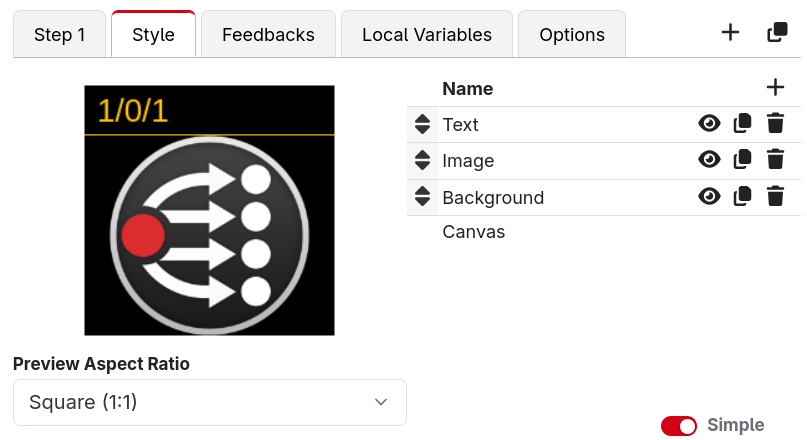Delete the Text layer
Image resolution: width=807 pixels, height=440 pixels.
click(775, 124)
